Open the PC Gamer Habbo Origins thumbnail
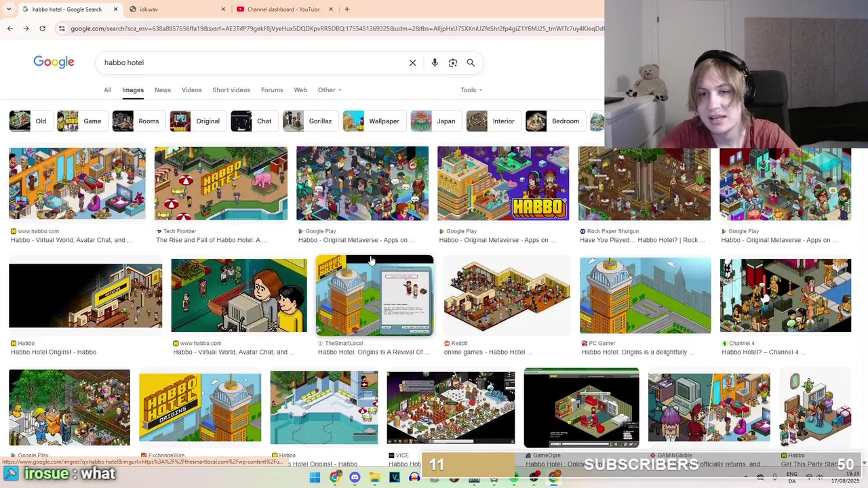 646,296
